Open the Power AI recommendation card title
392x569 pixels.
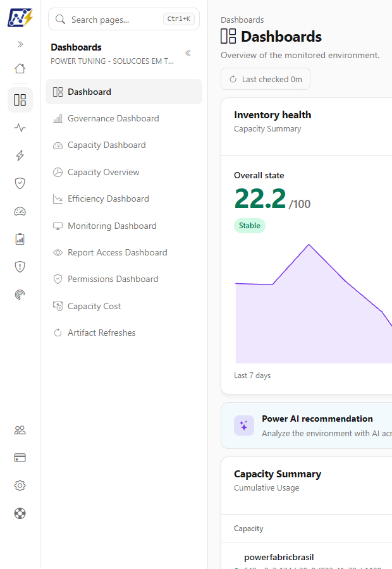[317, 419]
